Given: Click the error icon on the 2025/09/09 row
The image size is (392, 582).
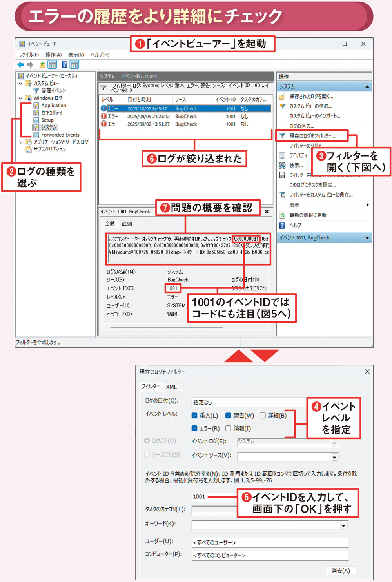Looking at the screenshot, I should (x=104, y=116).
